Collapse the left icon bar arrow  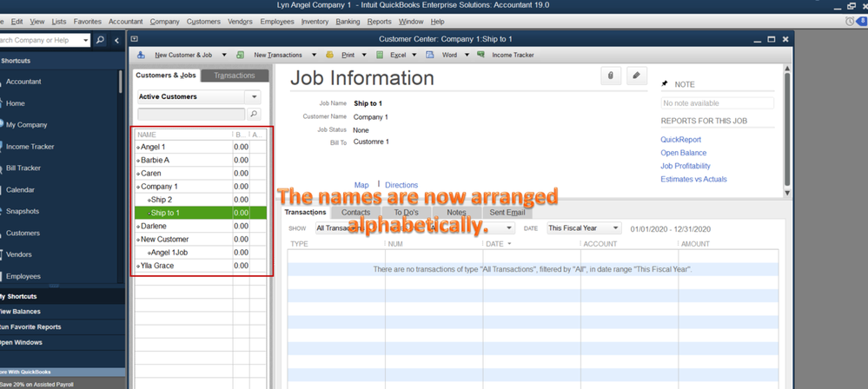[116, 41]
